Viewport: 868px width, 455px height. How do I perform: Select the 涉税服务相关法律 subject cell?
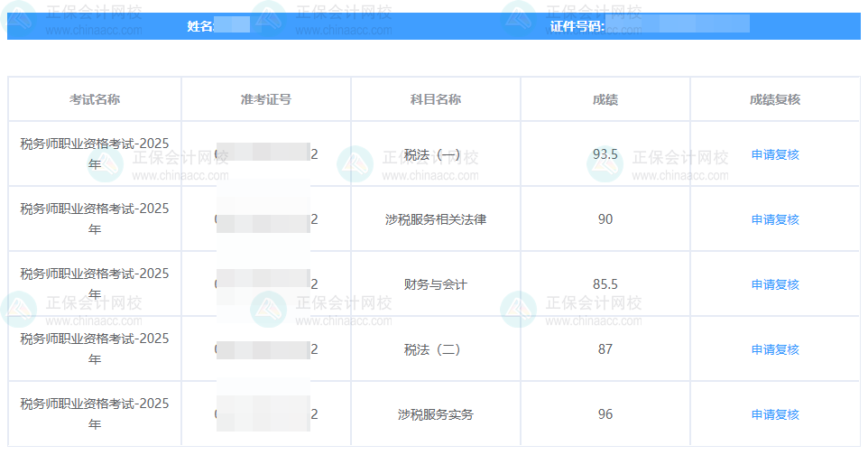click(x=436, y=219)
